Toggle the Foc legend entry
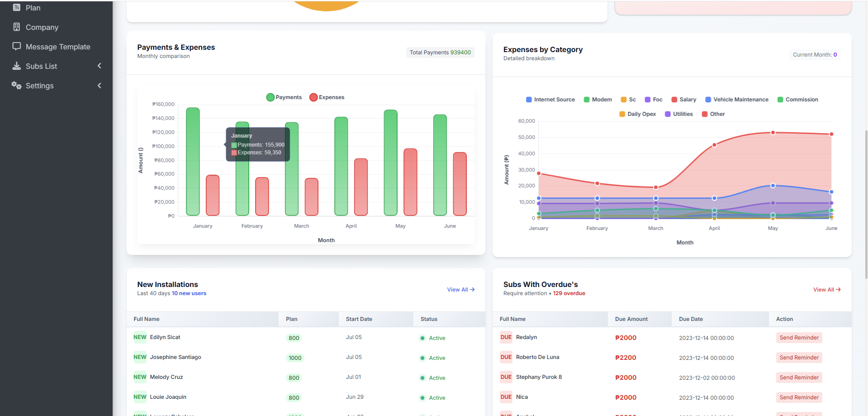This screenshot has width=868, height=416. pyautogui.click(x=654, y=100)
